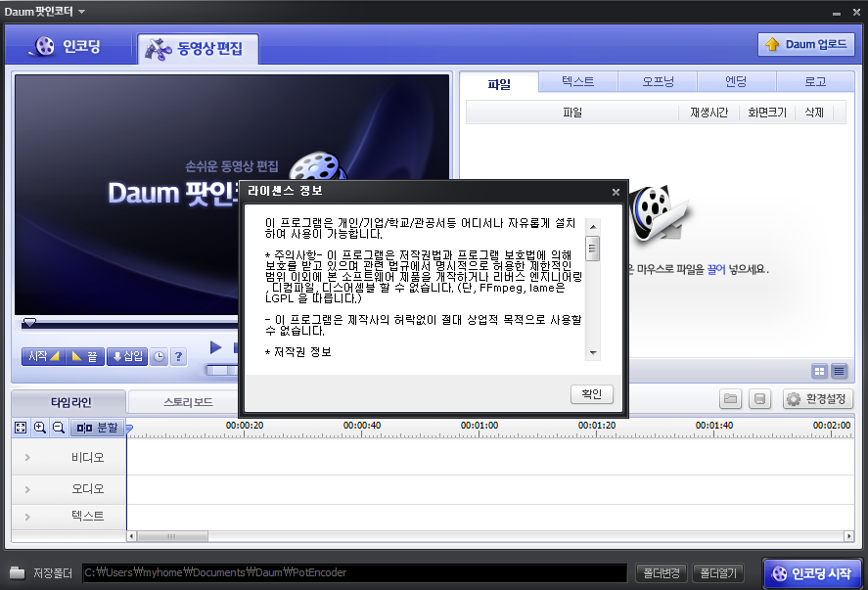Click the 저장폴더 folder icon
This screenshot has height=590, width=868.
point(18,572)
